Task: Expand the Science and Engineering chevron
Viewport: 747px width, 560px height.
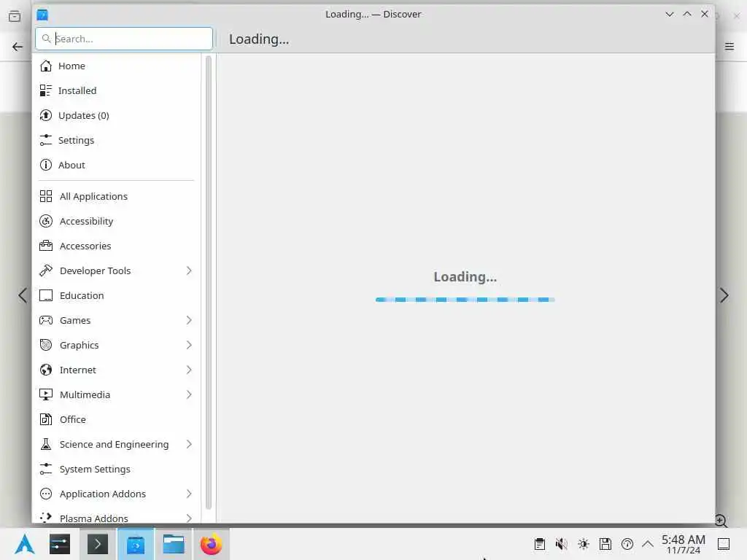Action: tap(189, 444)
